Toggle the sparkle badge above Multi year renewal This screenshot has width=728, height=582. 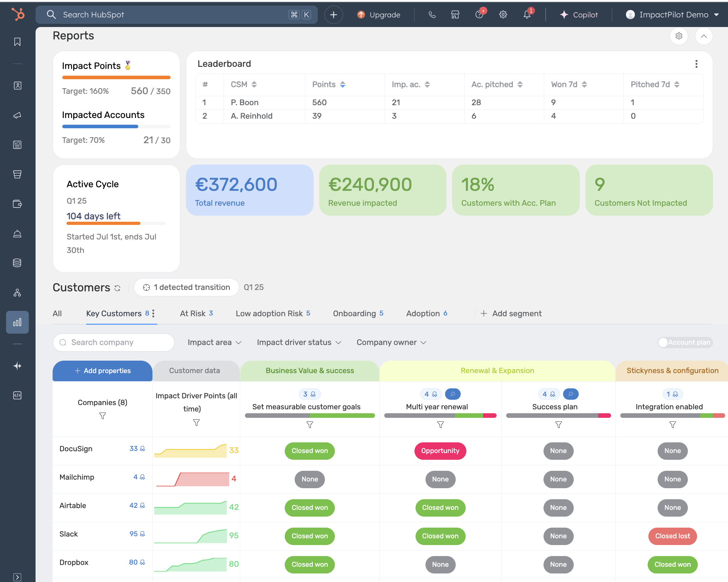pyautogui.click(x=453, y=394)
